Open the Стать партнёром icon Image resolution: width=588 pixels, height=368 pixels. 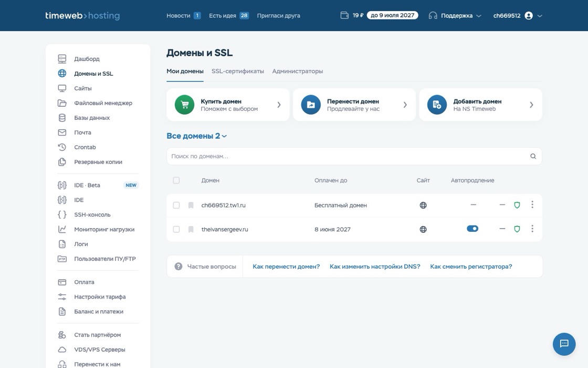click(x=62, y=334)
